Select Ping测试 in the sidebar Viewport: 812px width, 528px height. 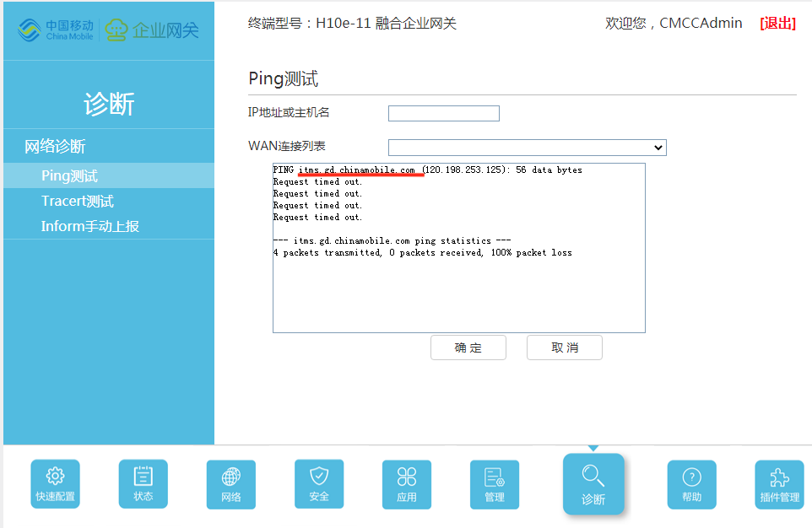(x=69, y=175)
